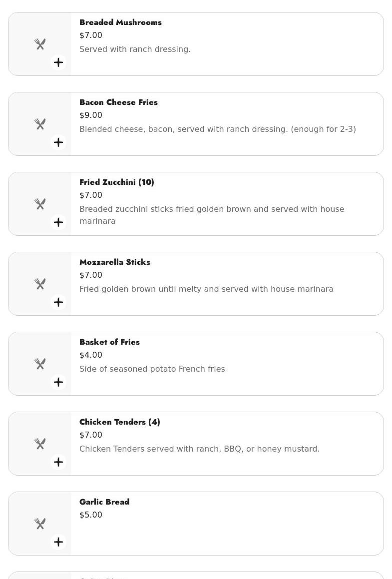Select the Fried Zucchini (10) title
392x579 pixels.
click(x=117, y=182)
